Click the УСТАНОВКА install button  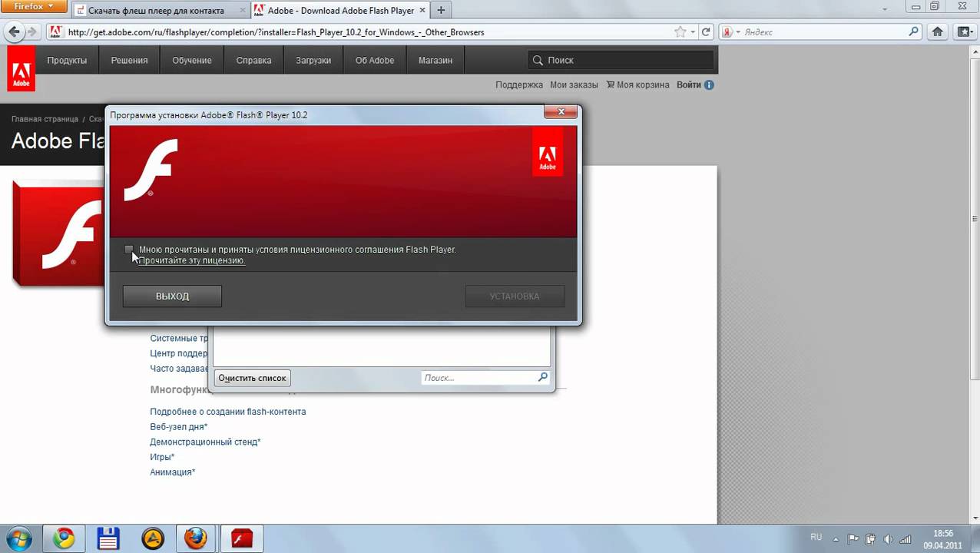tap(515, 296)
